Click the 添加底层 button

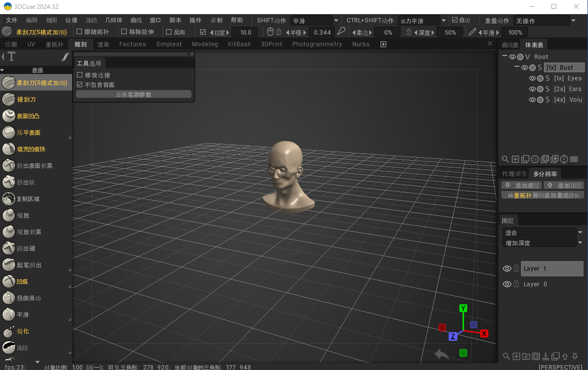(x=522, y=185)
